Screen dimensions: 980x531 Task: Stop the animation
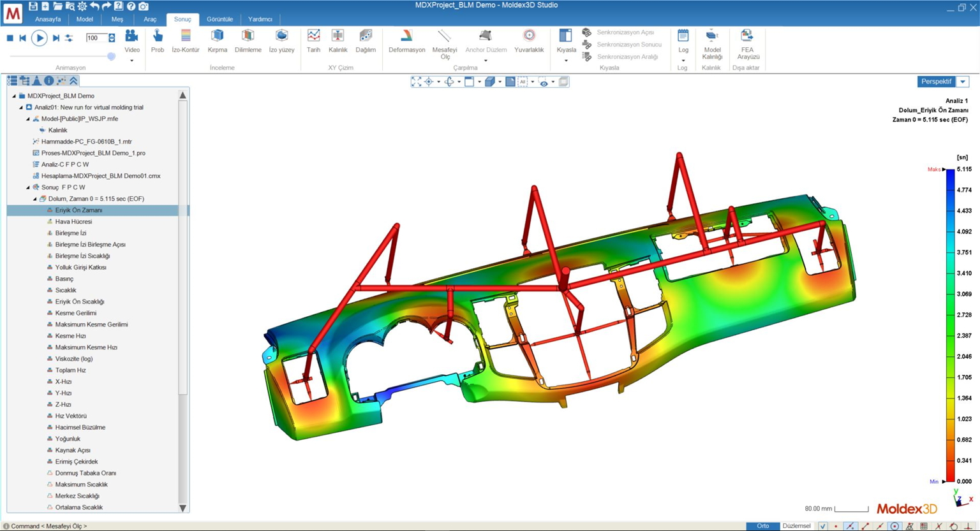tap(10, 38)
